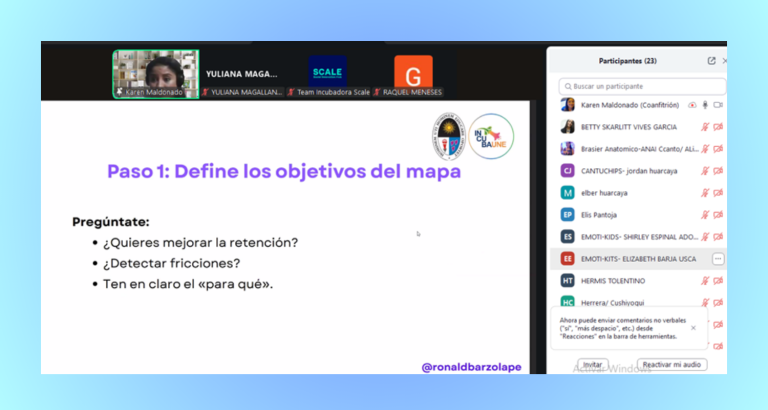Click BETTY SKARLITT's muted microphone icon
This screenshot has width=768, height=410.
705,127
